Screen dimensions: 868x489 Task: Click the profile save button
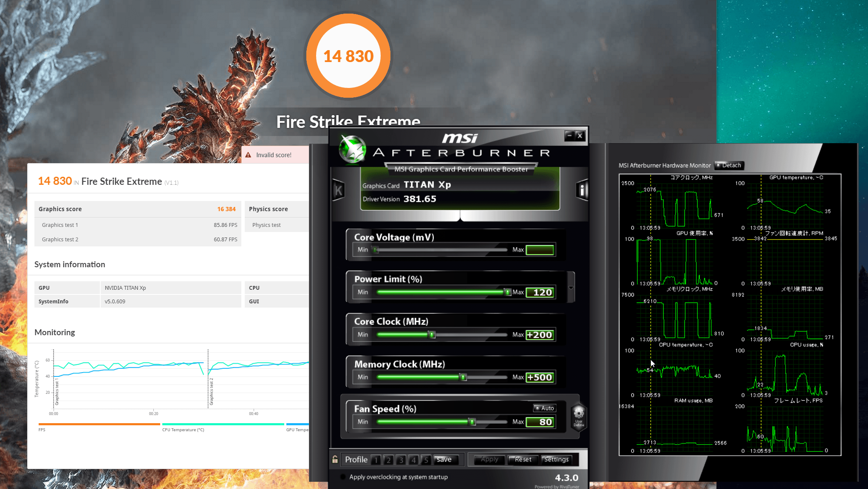coord(446,460)
